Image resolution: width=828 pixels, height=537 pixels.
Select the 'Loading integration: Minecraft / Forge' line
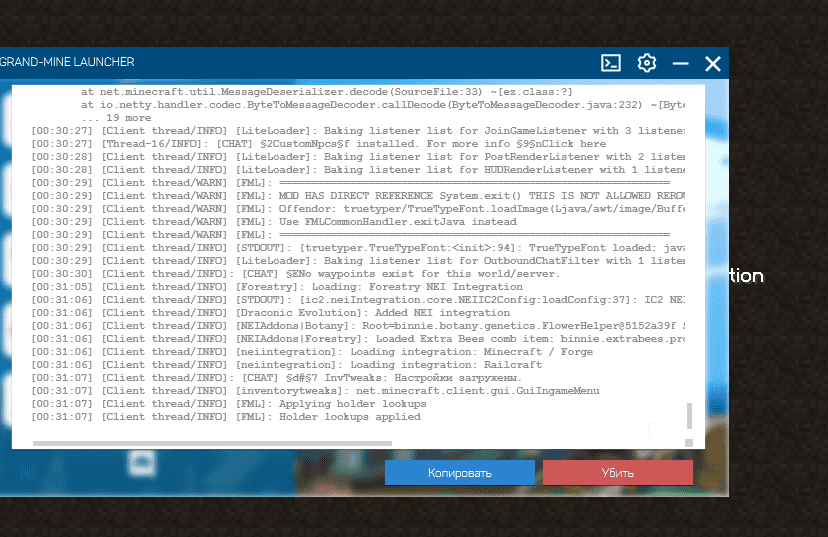coord(312,352)
